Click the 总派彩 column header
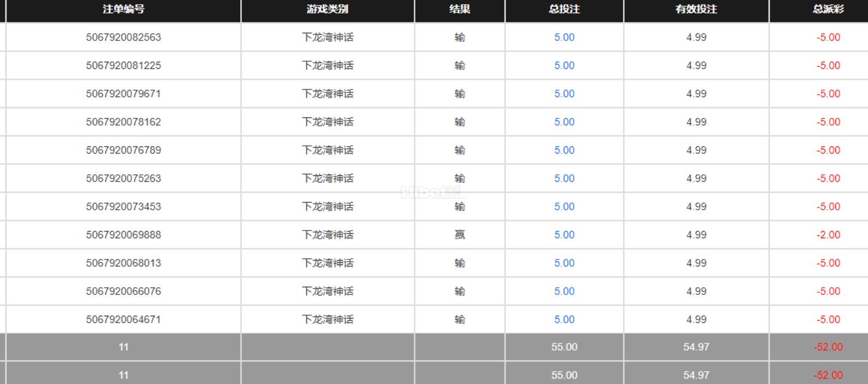 [828, 9]
